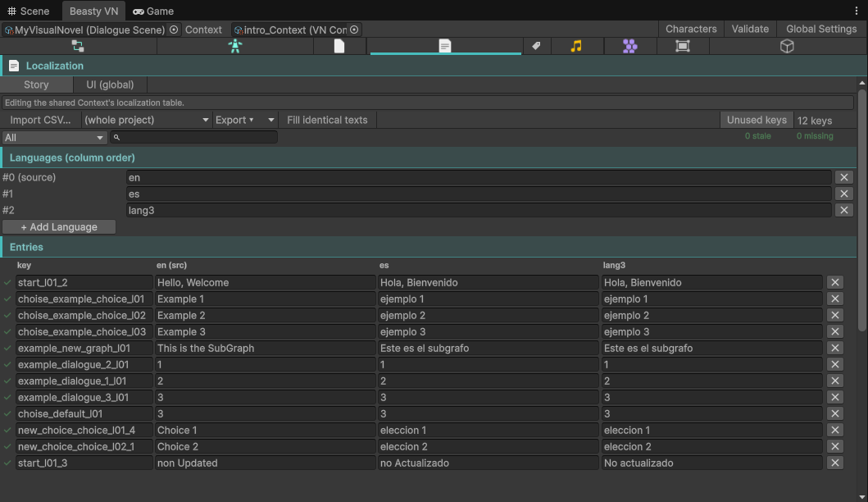The height and width of the screenshot is (502, 868).
Task: Edit language #1 field 'es'
Action: [x=479, y=194]
